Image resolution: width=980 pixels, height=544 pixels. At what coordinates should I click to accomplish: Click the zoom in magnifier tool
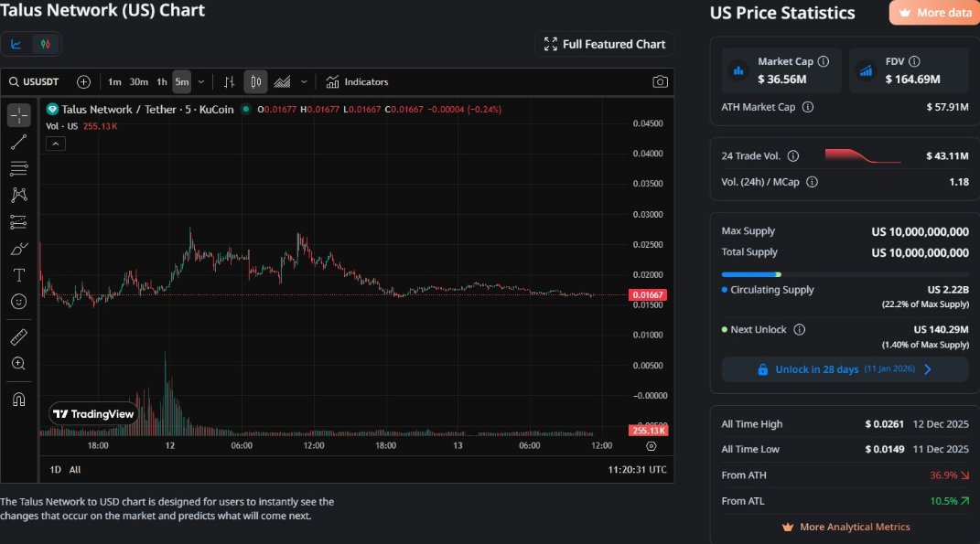click(x=19, y=364)
